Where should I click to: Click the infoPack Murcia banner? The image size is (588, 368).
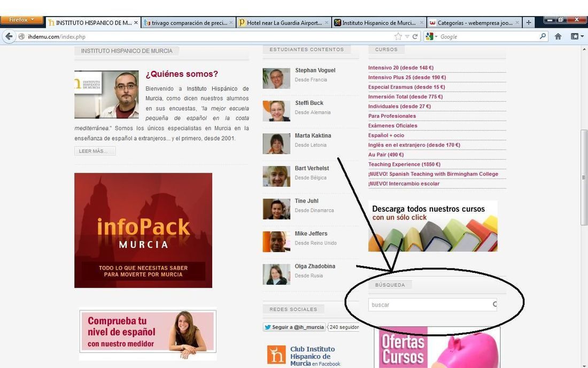coord(143,231)
